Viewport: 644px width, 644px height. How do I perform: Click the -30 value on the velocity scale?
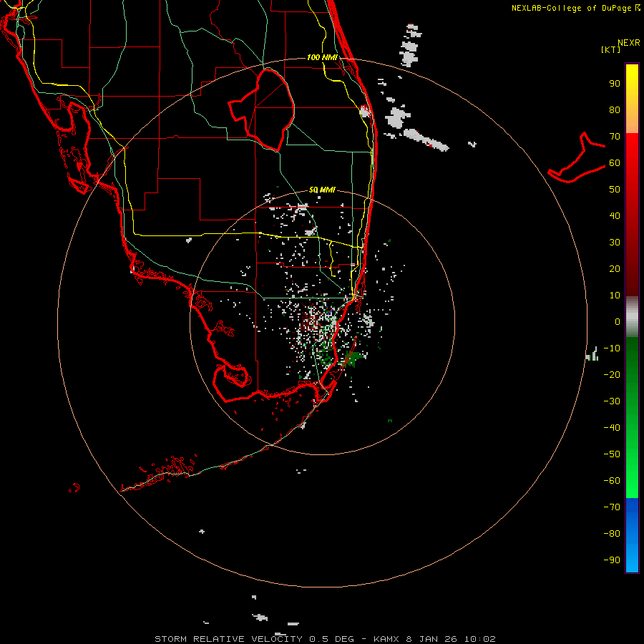click(612, 401)
